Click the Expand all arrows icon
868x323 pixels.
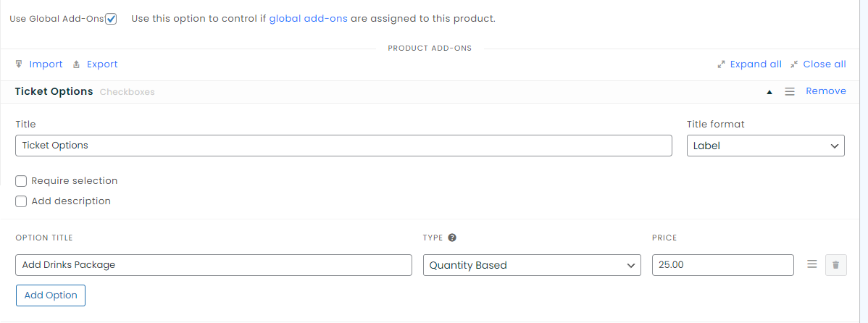point(721,64)
